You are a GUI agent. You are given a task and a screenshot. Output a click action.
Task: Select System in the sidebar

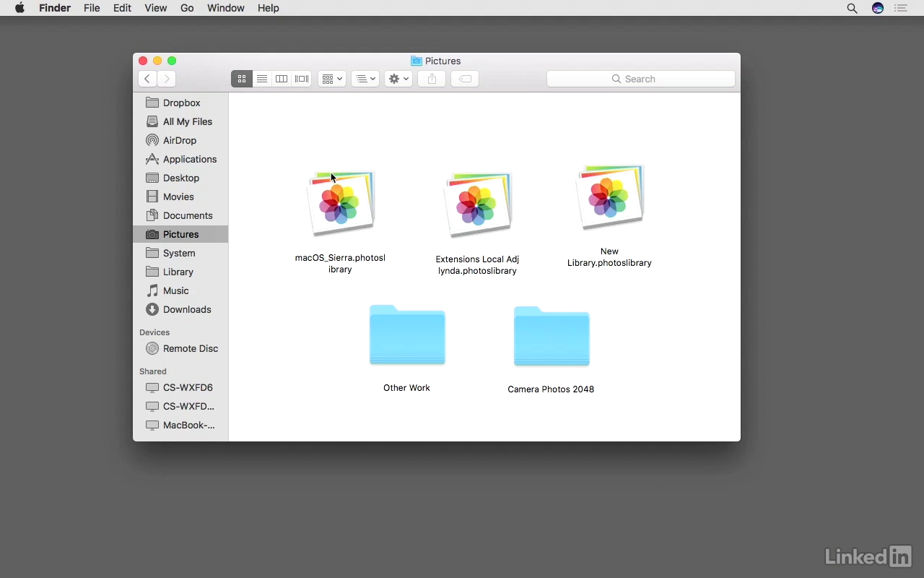(180, 253)
